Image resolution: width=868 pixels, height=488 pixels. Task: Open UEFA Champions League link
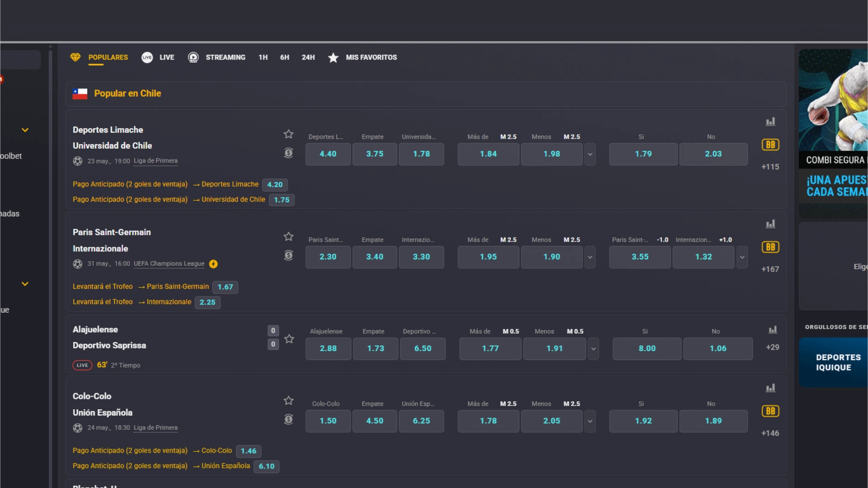[x=169, y=264]
